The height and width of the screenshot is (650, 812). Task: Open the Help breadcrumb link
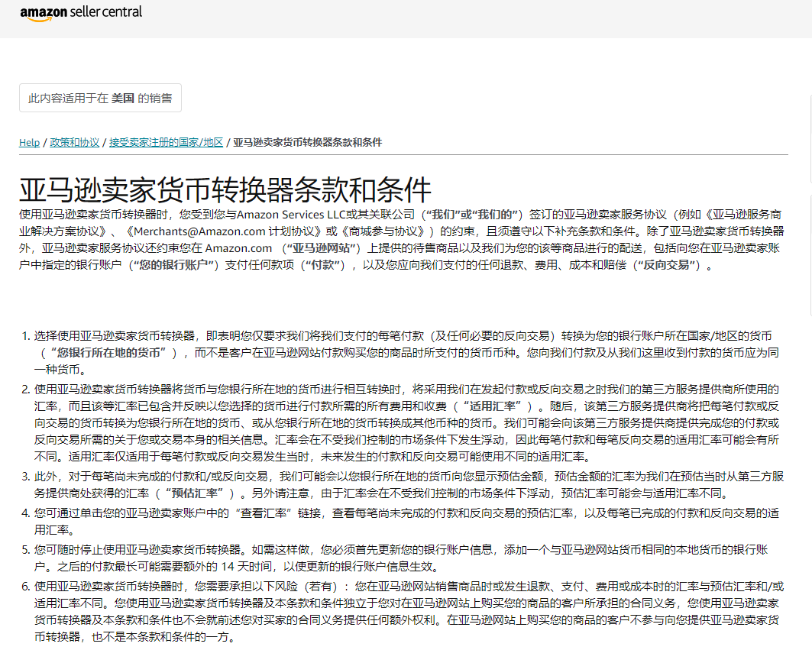pos(29,142)
